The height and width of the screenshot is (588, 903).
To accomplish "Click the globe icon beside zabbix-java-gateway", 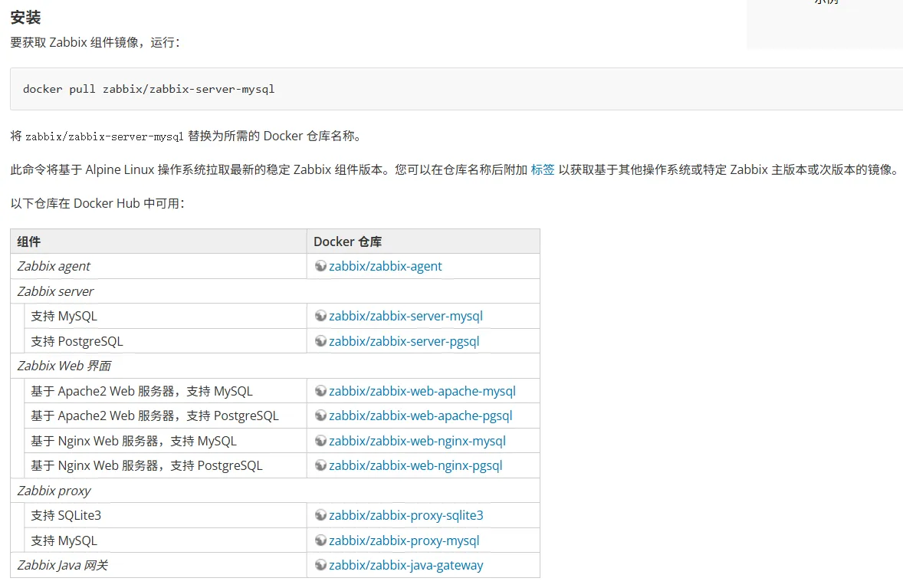I will click(320, 565).
